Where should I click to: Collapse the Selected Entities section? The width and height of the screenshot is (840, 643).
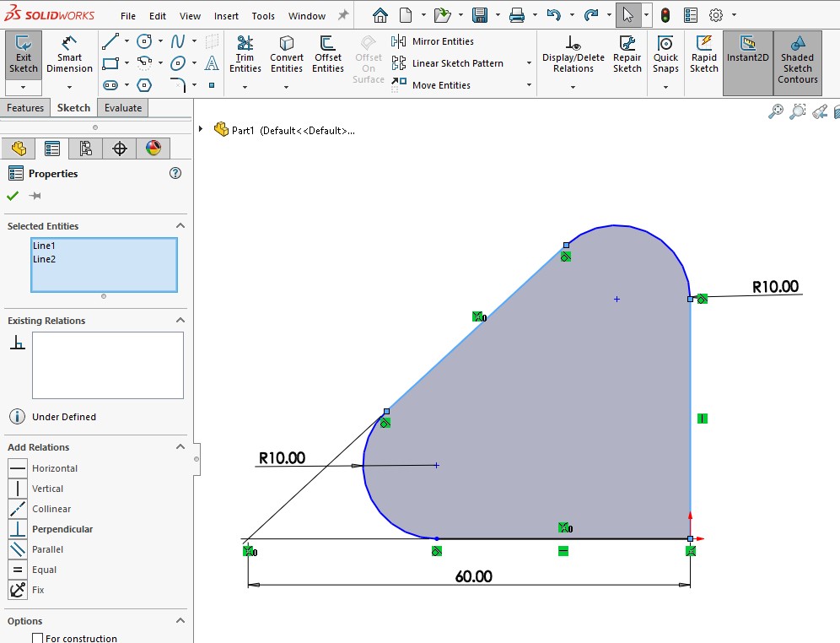180,226
